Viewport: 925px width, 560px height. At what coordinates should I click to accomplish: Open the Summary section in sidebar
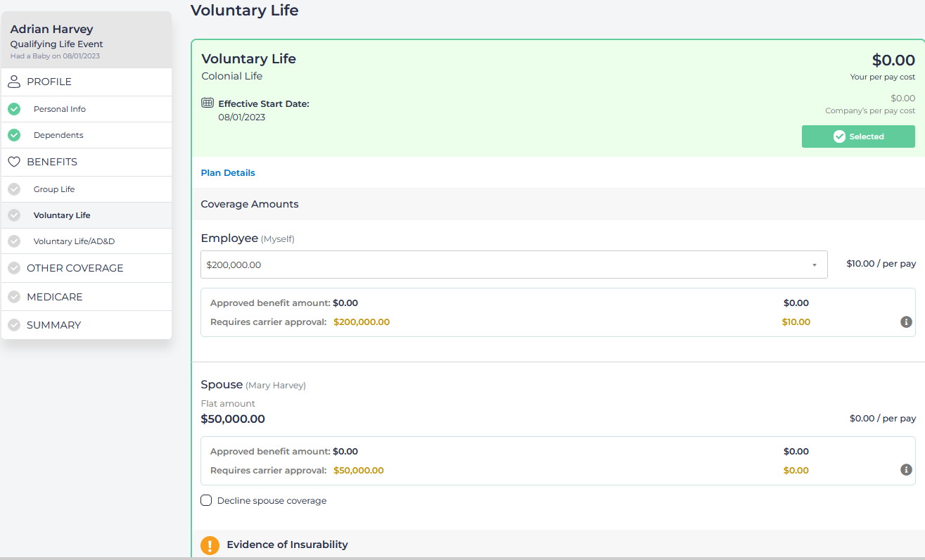(x=53, y=325)
